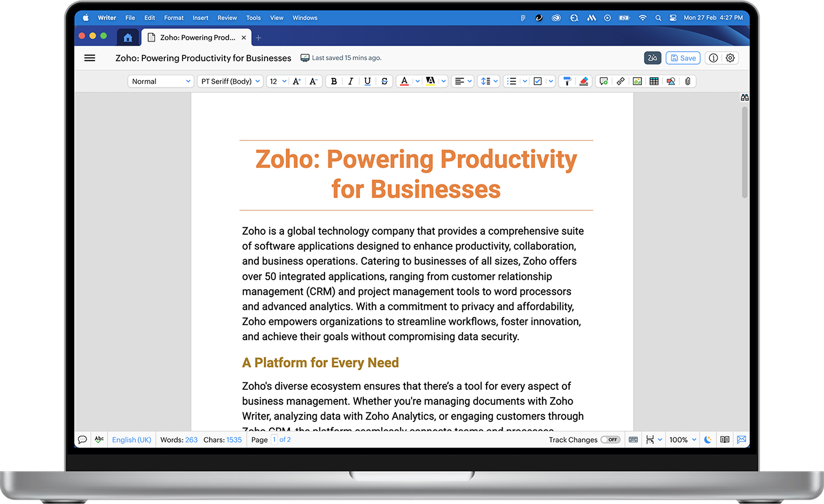The image size is (824, 504).
Task: Apply the red font color swatch
Action: pos(405,81)
